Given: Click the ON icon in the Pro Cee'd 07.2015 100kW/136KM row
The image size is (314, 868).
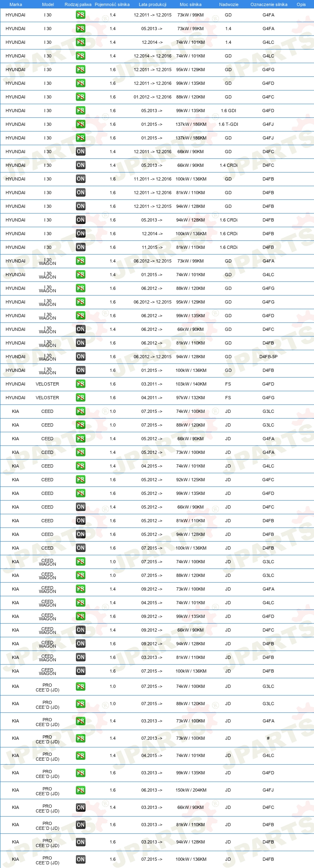Looking at the screenshot, I should tap(81, 860).
